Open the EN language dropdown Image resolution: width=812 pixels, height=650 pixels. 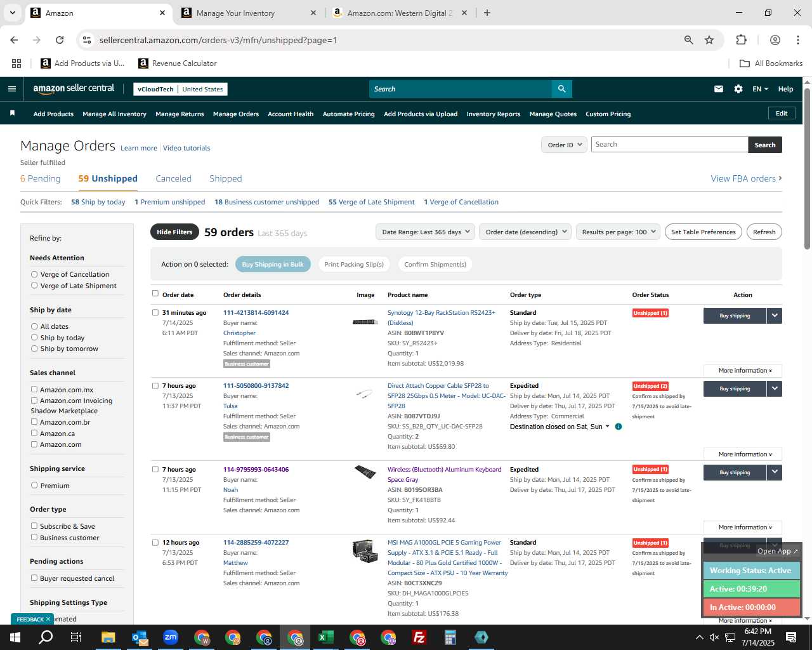(760, 89)
